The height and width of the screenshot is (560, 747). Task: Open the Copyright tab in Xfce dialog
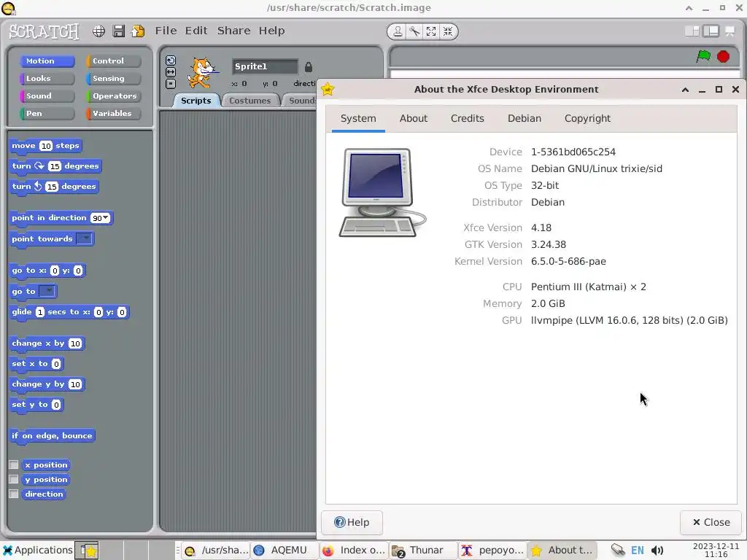(x=587, y=119)
